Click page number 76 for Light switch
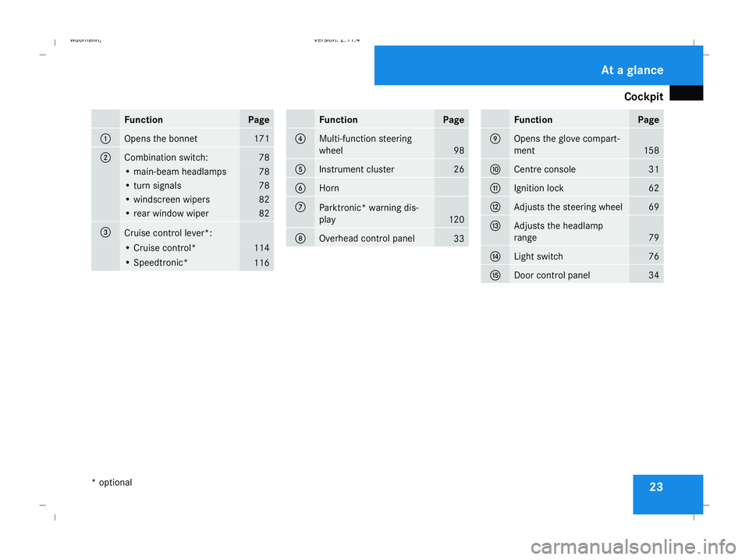The height and width of the screenshot is (560, 749). point(654,257)
